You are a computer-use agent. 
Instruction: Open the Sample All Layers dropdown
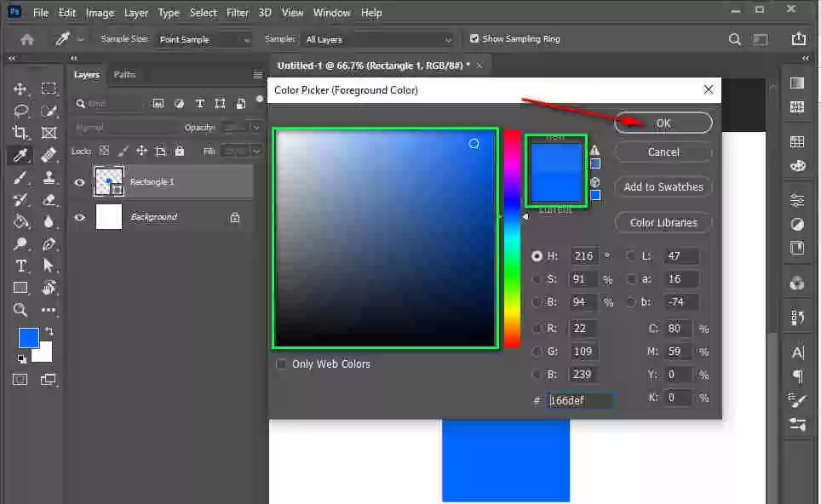point(378,39)
